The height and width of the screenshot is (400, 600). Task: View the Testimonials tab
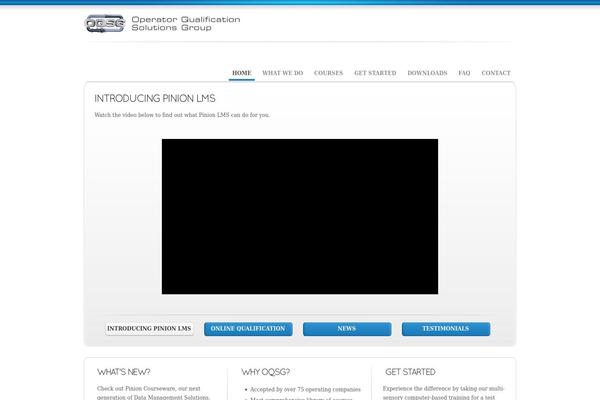[x=446, y=329]
